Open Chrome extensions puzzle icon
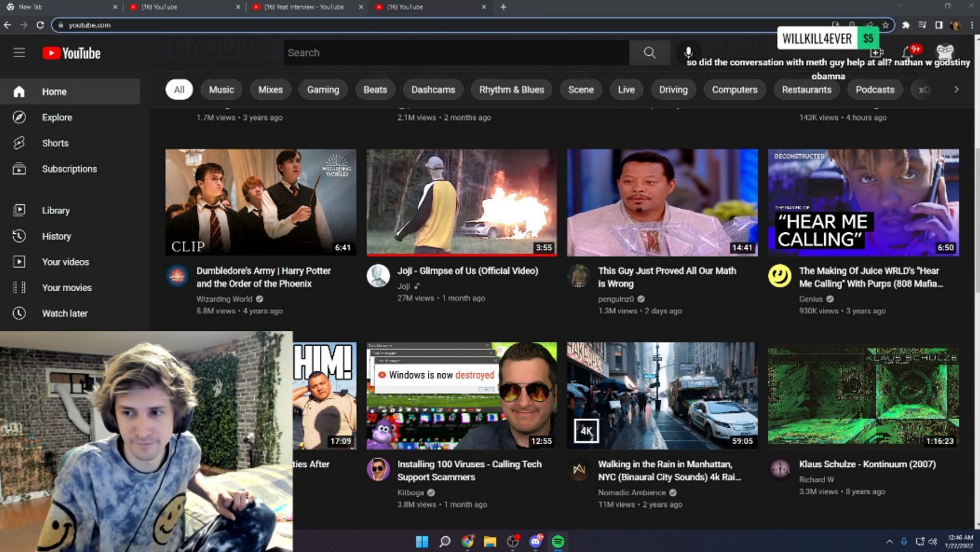980x552 pixels. click(x=905, y=25)
